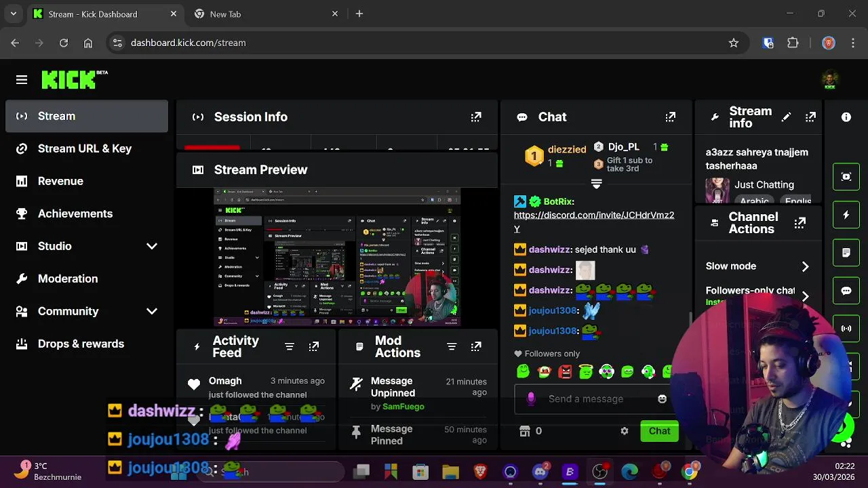Open Drops & rewards
The image size is (868, 488).
87,344
